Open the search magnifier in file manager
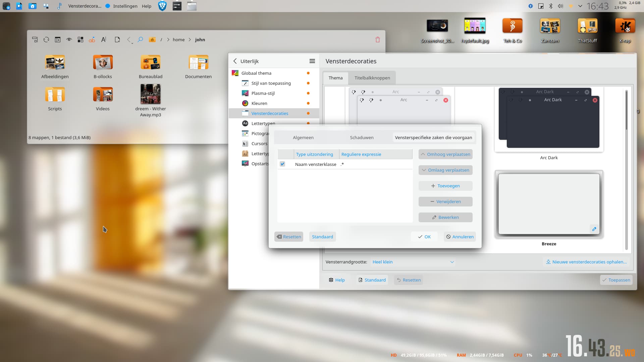The width and height of the screenshot is (644, 362). (140, 40)
